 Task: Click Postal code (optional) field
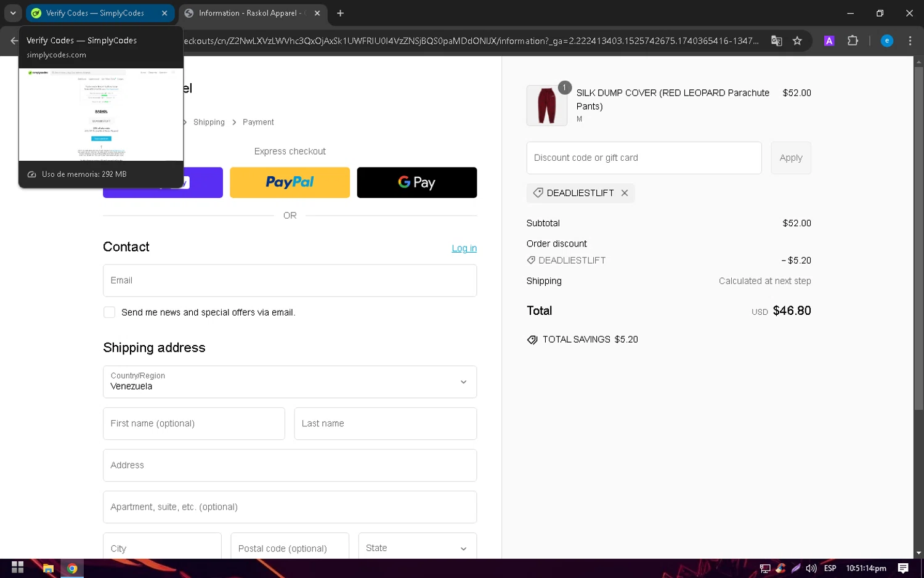[290, 547]
